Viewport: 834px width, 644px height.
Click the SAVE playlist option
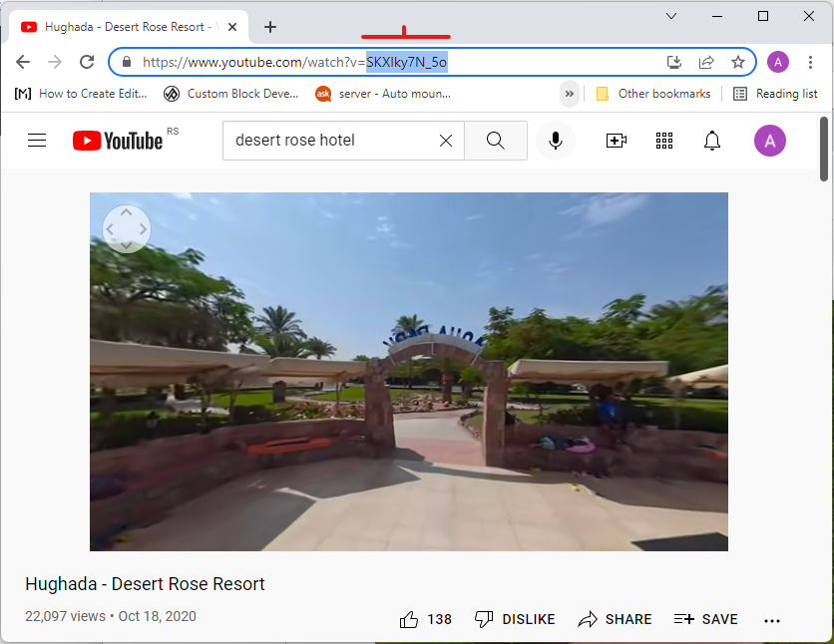click(x=705, y=619)
